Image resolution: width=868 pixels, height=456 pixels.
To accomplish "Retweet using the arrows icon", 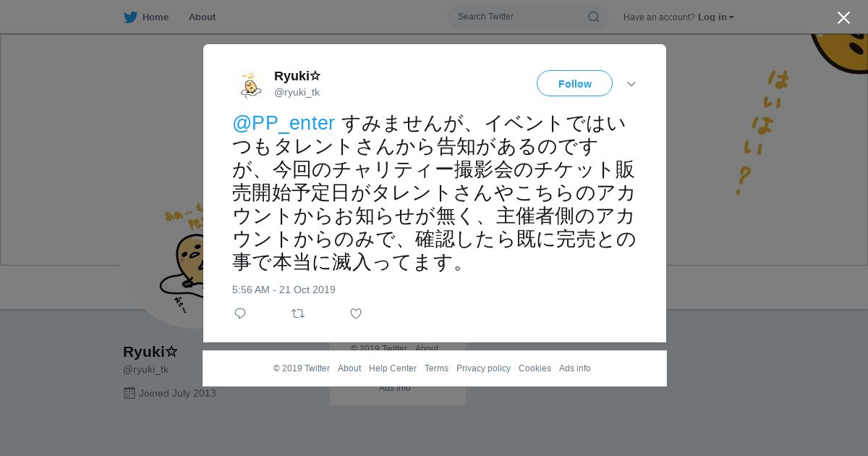I will pyautogui.click(x=298, y=313).
